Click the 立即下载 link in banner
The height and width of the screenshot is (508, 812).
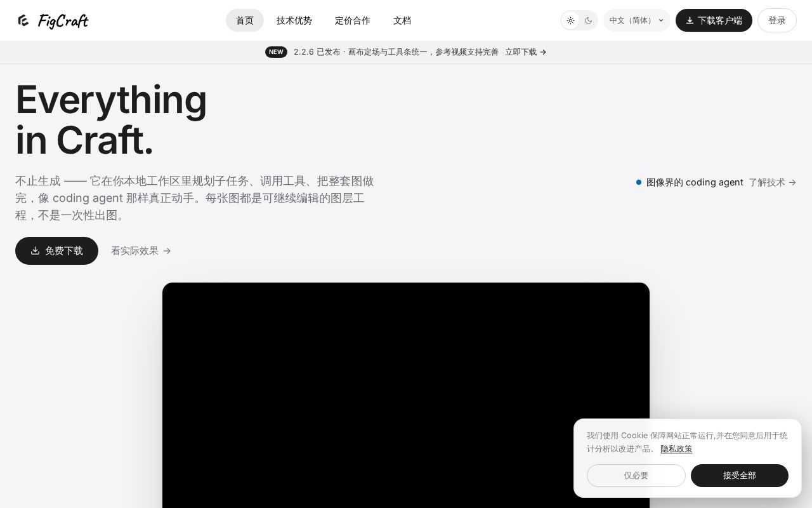point(526,52)
